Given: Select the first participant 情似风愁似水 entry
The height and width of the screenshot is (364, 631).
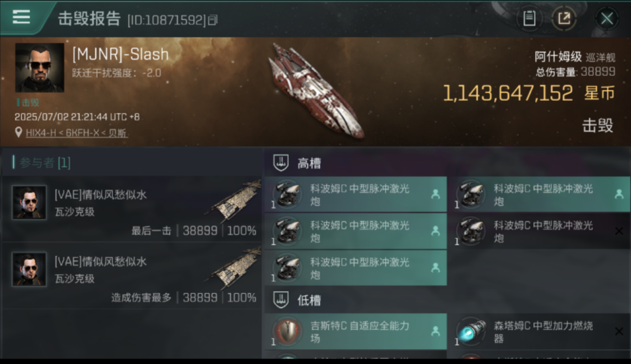Looking at the screenshot, I should 132,209.
